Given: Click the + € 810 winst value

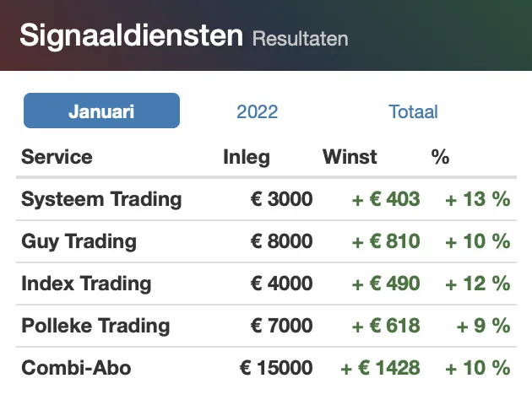Looking at the screenshot, I should coord(386,241).
